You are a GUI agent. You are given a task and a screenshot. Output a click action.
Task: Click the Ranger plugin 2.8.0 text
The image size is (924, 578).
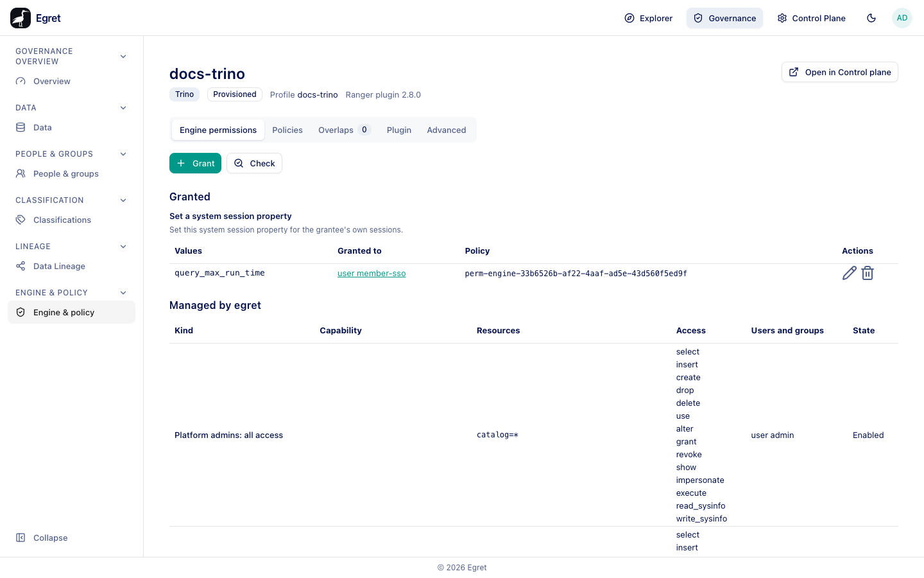pos(383,95)
